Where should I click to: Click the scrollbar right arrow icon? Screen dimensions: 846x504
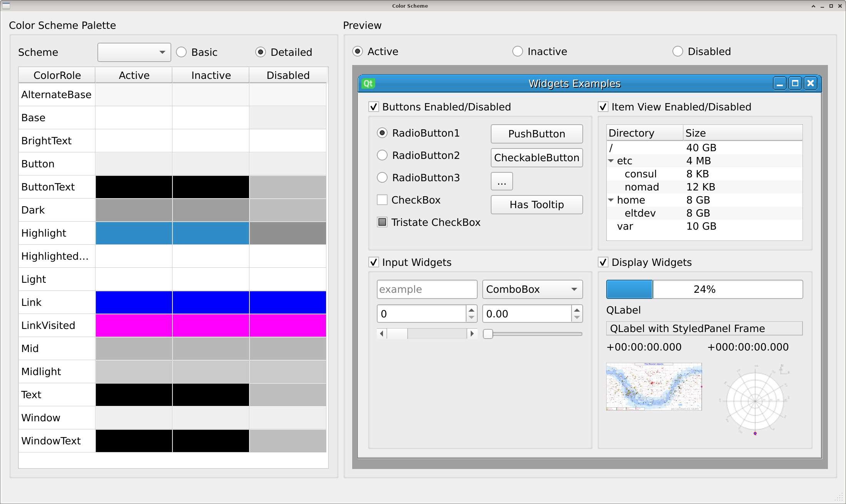tap(472, 334)
